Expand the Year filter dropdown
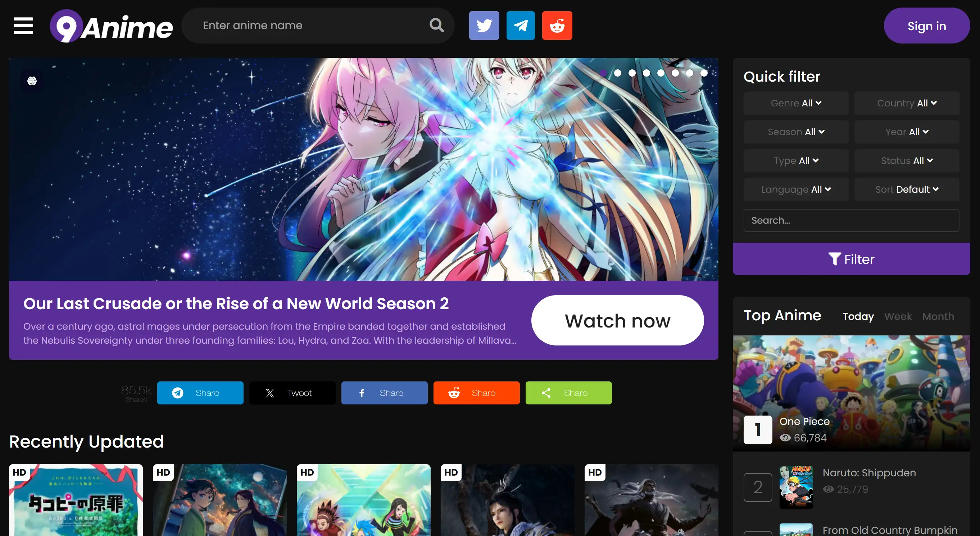The image size is (980, 536). [x=907, y=132]
